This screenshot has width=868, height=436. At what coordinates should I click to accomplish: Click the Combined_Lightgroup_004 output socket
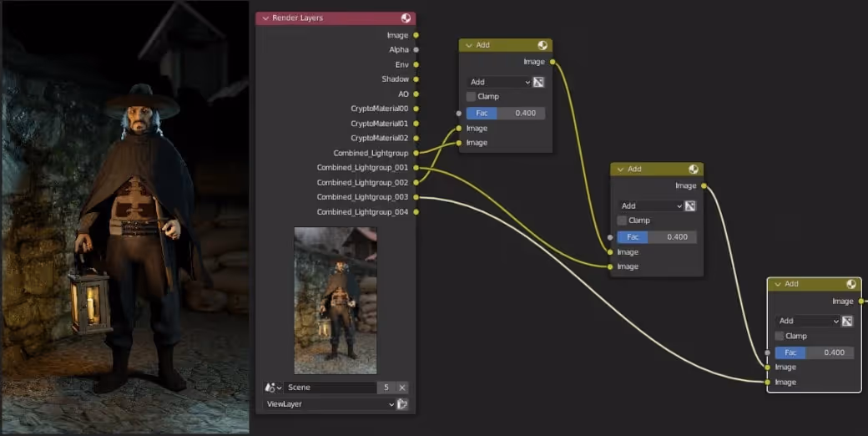416,211
